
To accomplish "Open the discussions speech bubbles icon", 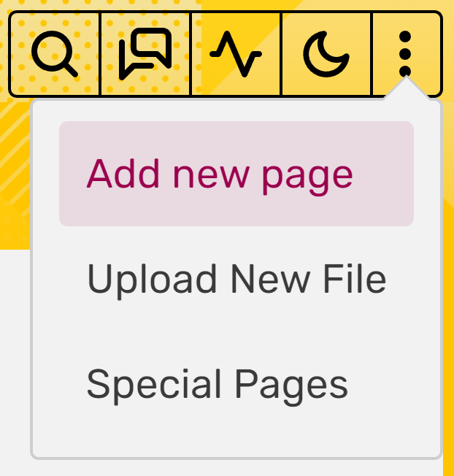I will pyautogui.click(x=145, y=54).
